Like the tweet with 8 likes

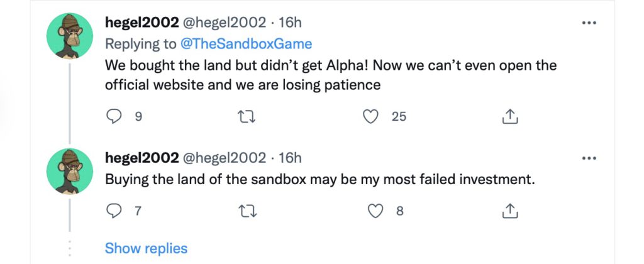coord(375,211)
